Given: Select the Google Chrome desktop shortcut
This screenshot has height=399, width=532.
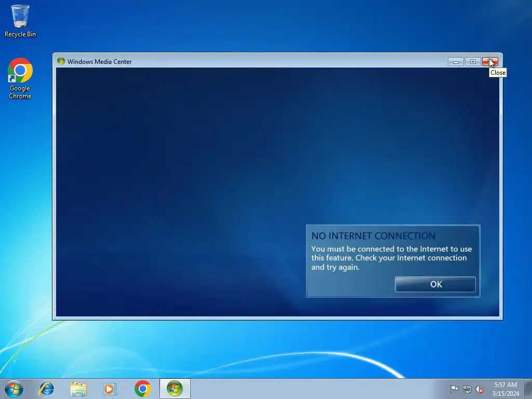Looking at the screenshot, I should click(20, 79).
